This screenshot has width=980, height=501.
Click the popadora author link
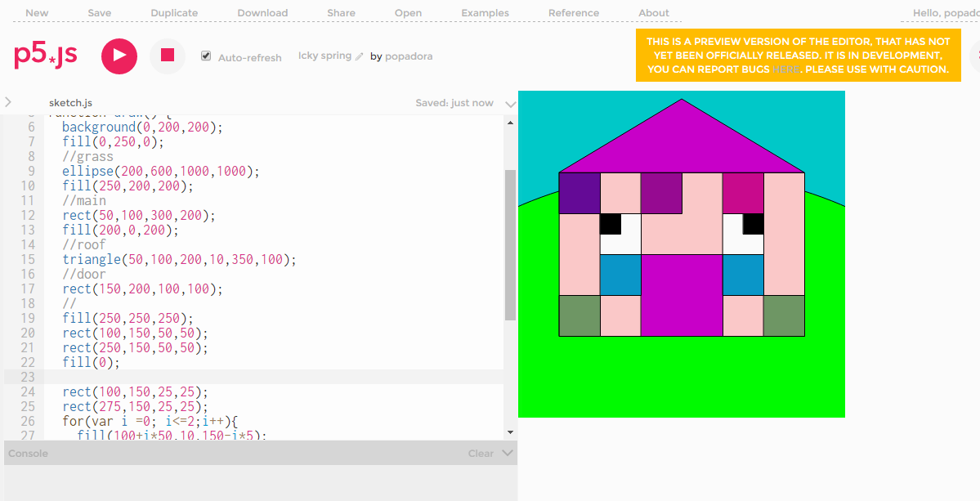point(409,56)
